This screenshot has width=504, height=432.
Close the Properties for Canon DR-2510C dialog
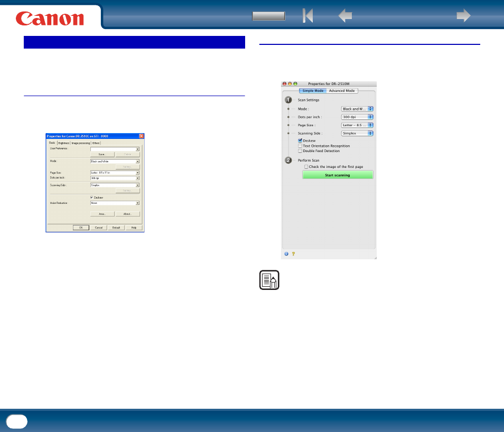(141, 136)
